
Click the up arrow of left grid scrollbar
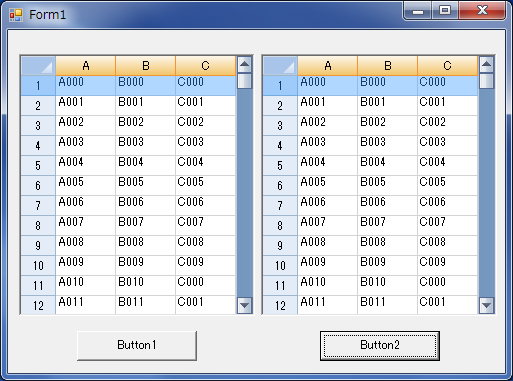click(245, 64)
